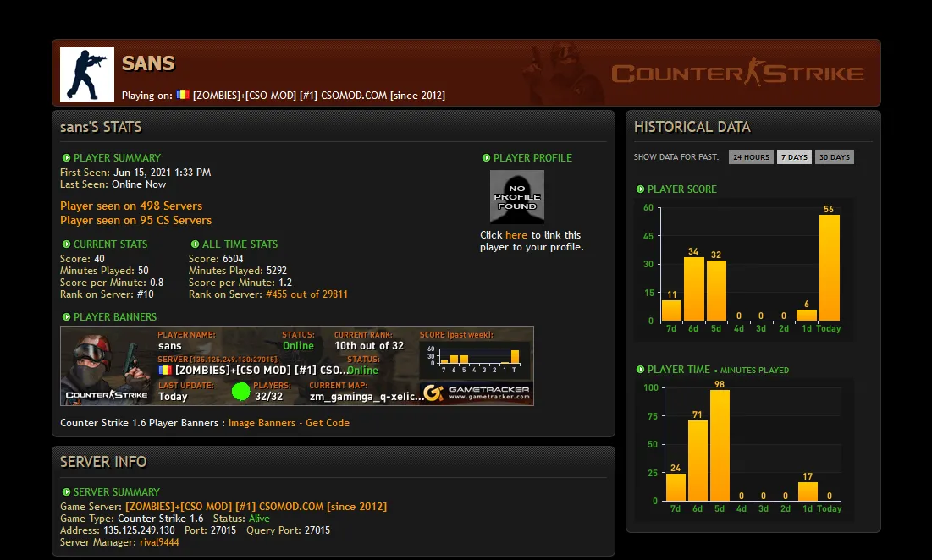
Task: Click the soldier image on the player banner
Action: pyautogui.click(x=105, y=365)
